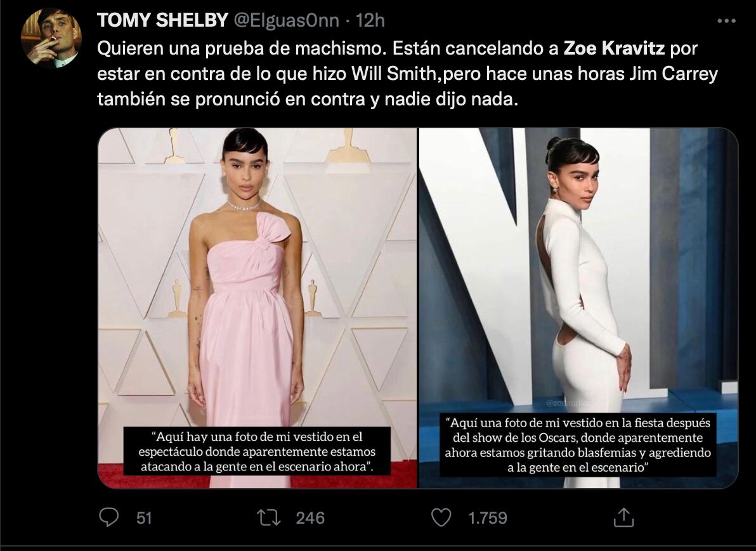Open the TOMY SHELBY display name
Viewport: 756px width, 551px height.
pyautogui.click(x=162, y=20)
